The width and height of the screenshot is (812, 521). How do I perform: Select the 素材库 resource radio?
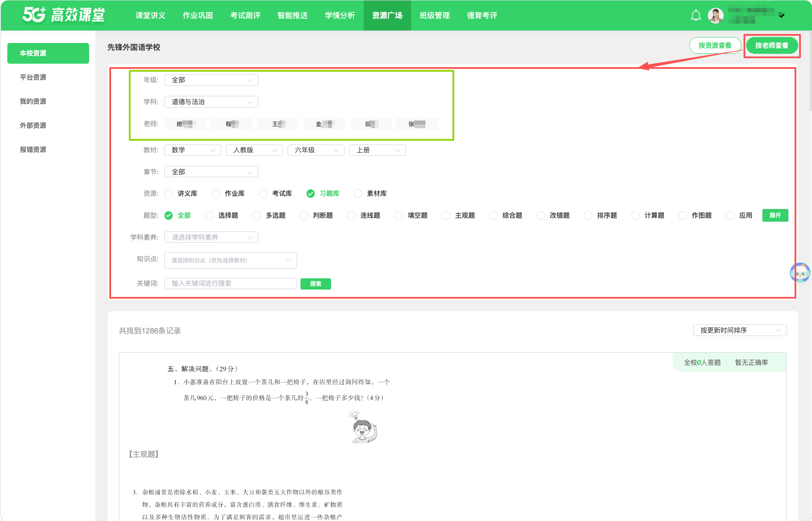point(358,194)
